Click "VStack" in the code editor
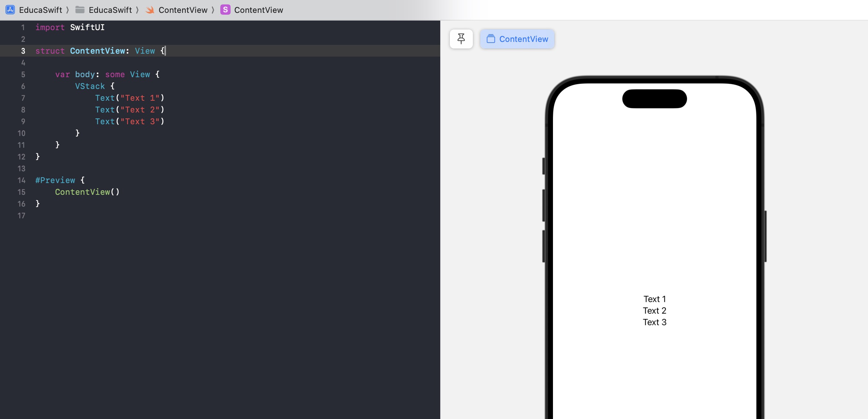The image size is (868, 419). pyautogui.click(x=90, y=86)
